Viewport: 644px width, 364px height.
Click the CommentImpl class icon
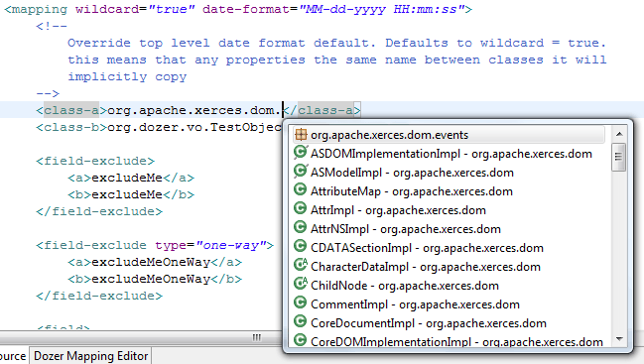click(301, 303)
